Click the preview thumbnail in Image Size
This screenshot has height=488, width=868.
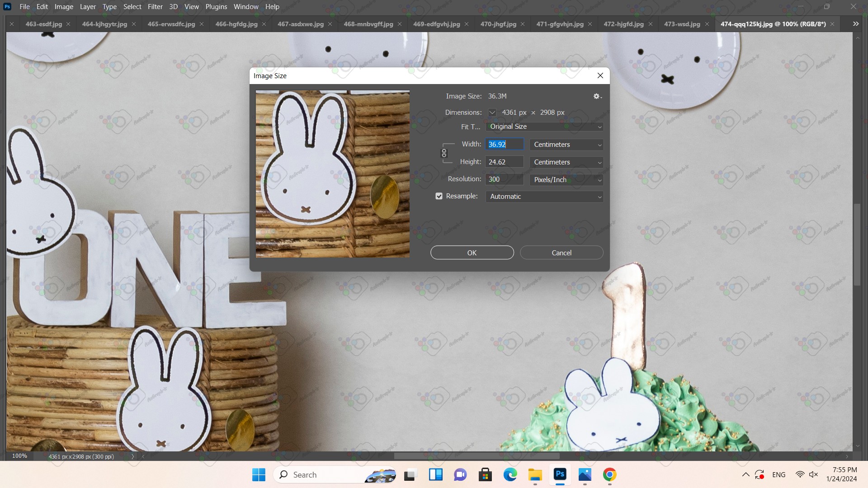333,174
